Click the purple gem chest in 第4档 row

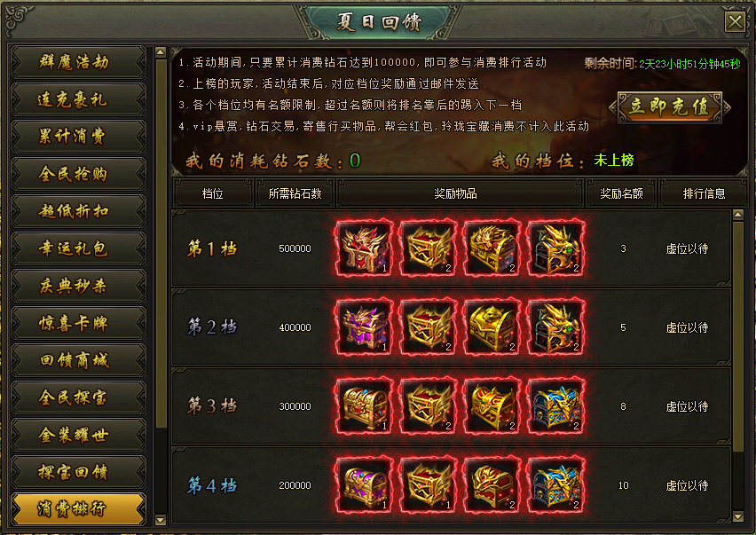coord(364,485)
